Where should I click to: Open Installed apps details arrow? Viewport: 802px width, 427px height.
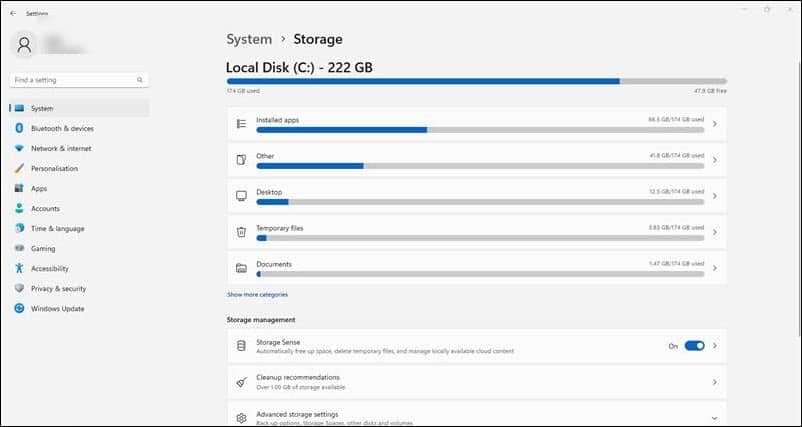pyautogui.click(x=715, y=124)
